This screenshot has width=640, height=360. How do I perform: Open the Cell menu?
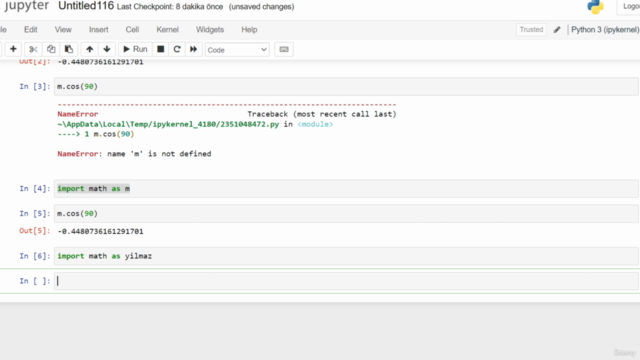pyautogui.click(x=132, y=29)
